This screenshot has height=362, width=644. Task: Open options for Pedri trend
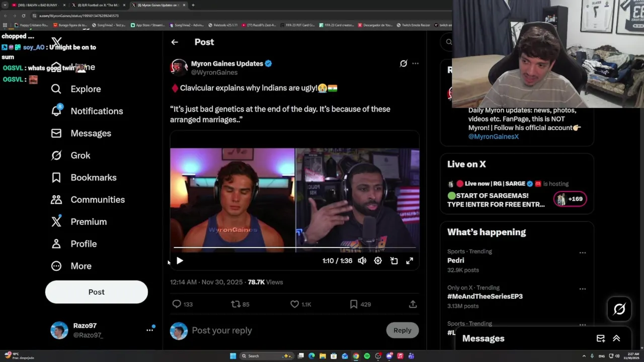point(583,253)
